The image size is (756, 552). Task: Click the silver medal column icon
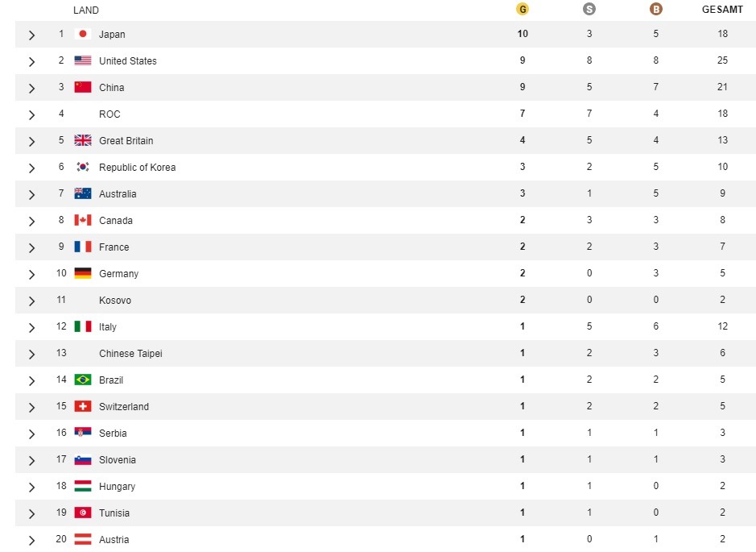(x=589, y=9)
